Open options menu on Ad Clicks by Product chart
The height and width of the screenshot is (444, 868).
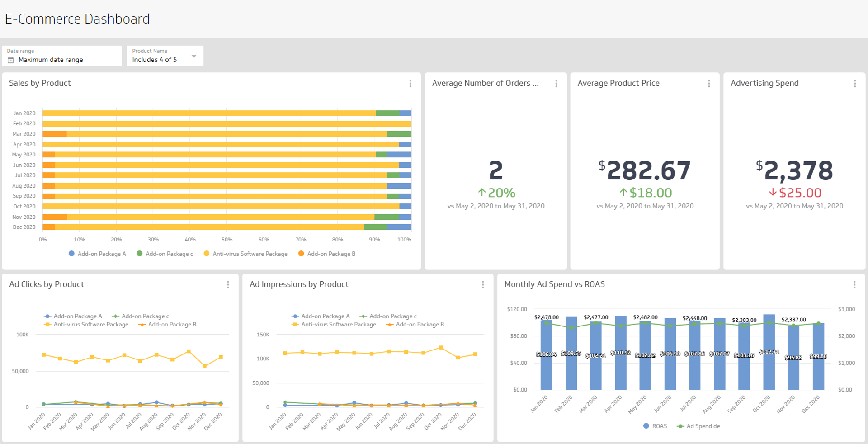click(x=228, y=285)
